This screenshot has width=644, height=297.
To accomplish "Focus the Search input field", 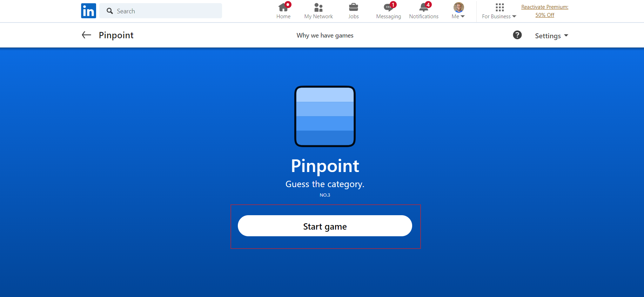I will [161, 11].
